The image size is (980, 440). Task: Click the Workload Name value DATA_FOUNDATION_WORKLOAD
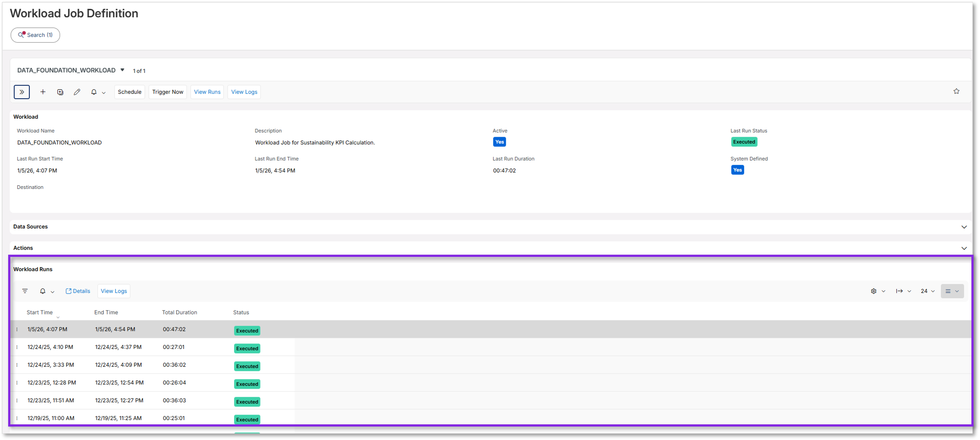(59, 143)
